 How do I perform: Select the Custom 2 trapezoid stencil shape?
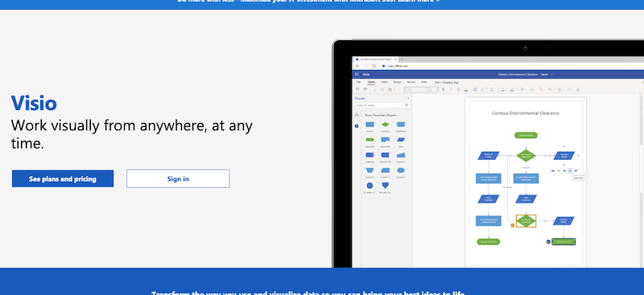pos(369,170)
